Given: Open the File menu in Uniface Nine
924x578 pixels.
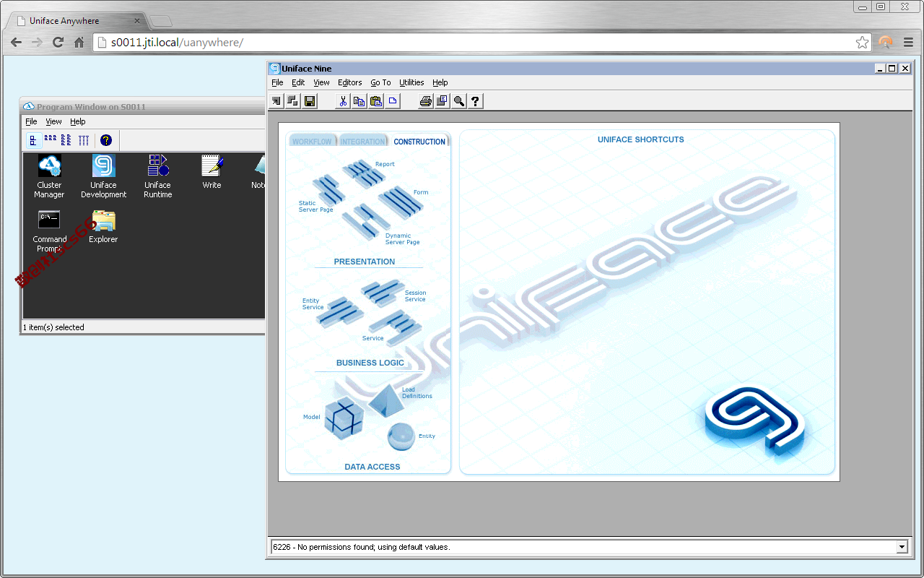Looking at the screenshot, I should 277,82.
